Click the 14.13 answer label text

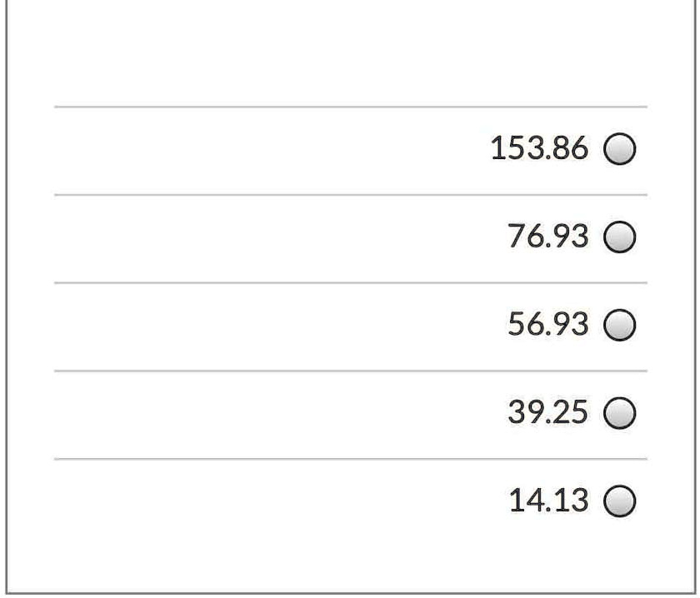coord(548,501)
